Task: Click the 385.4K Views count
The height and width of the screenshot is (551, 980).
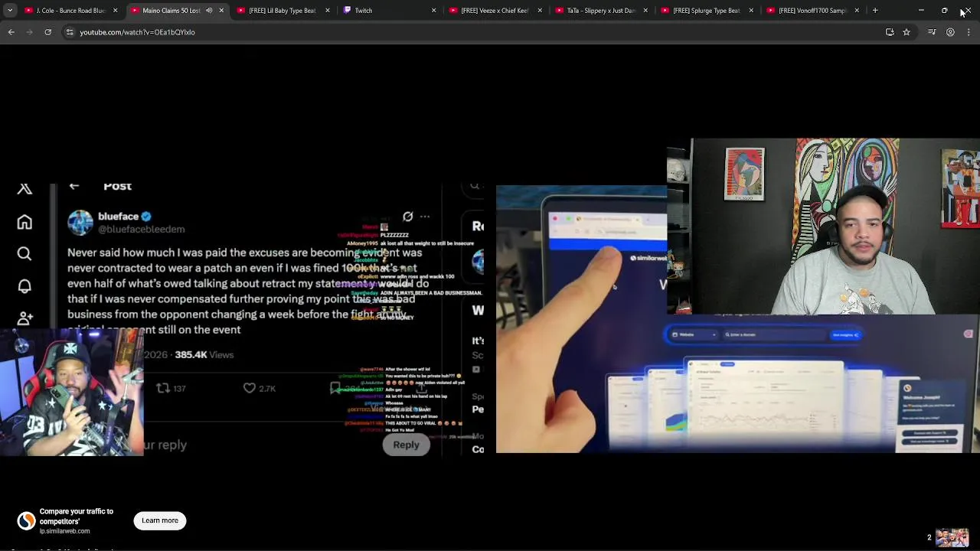Action: [x=204, y=354]
